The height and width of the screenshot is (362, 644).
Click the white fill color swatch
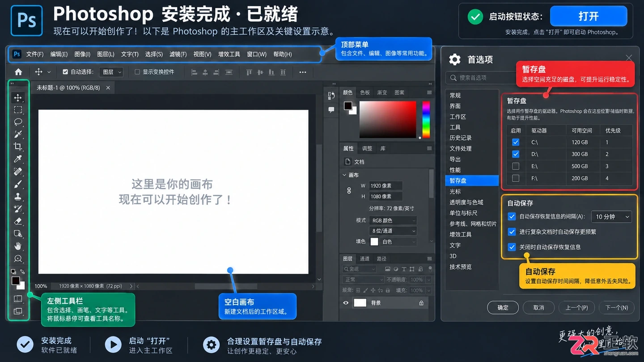374,242
